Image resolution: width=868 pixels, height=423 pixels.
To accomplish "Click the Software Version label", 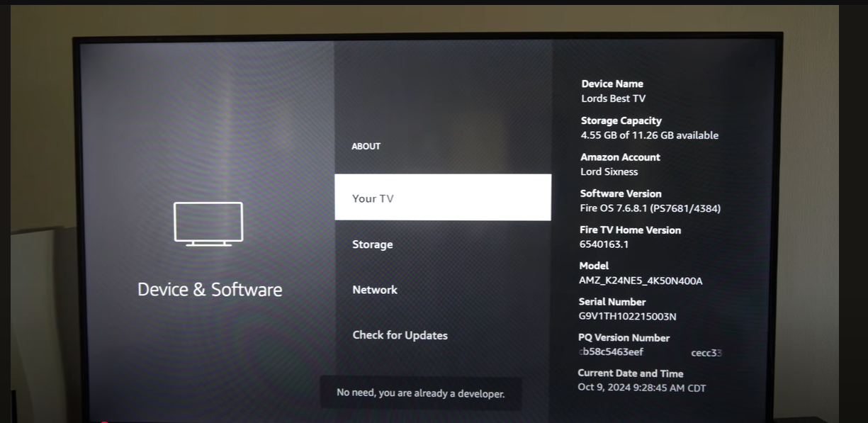I will click(x=621, y=193).
